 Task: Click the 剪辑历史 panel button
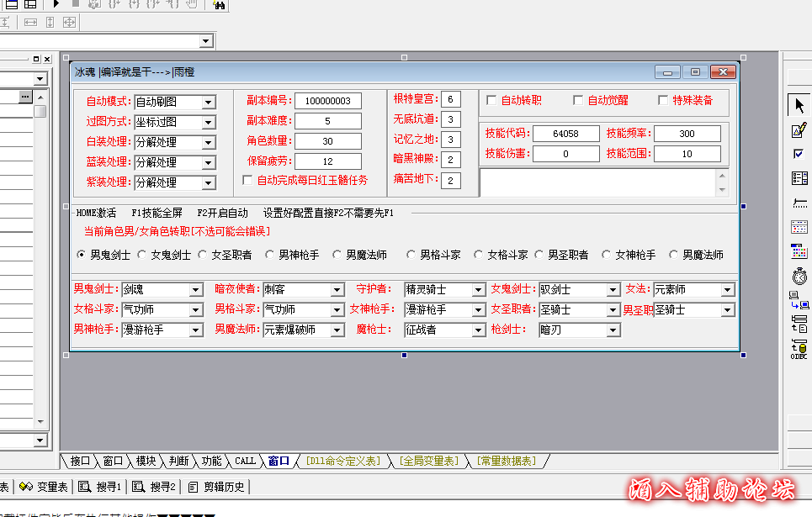pyautogui.click(x=217, y=487)
